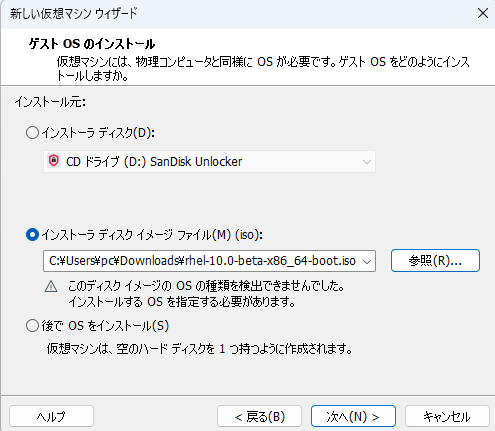The width and height of the screenshot is (495, 431).
Task: Click the 次へ(N) > button
Action: pyautogui.click(x=353, y=416)
